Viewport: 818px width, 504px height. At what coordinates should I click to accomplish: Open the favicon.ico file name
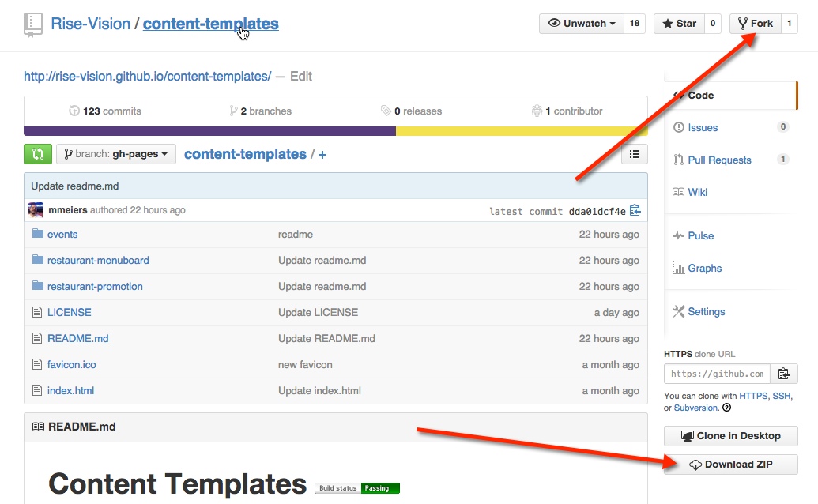[x=71, y=364]
